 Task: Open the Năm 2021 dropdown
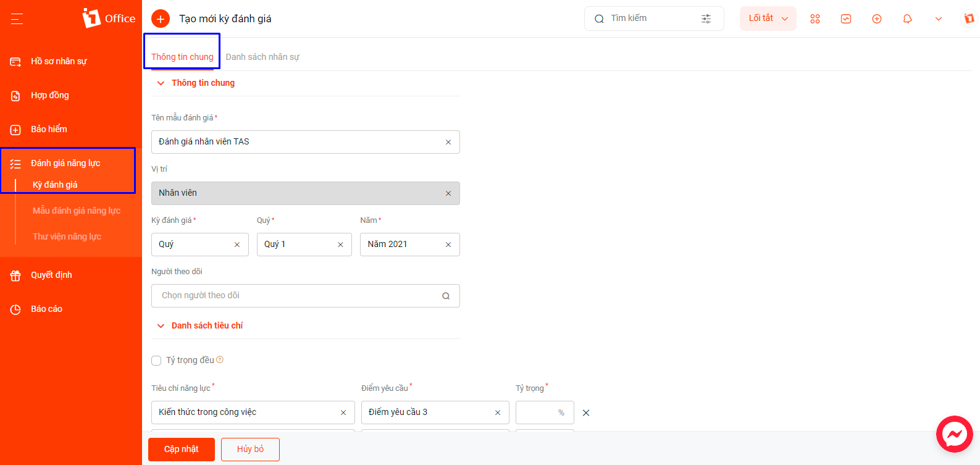410,245
